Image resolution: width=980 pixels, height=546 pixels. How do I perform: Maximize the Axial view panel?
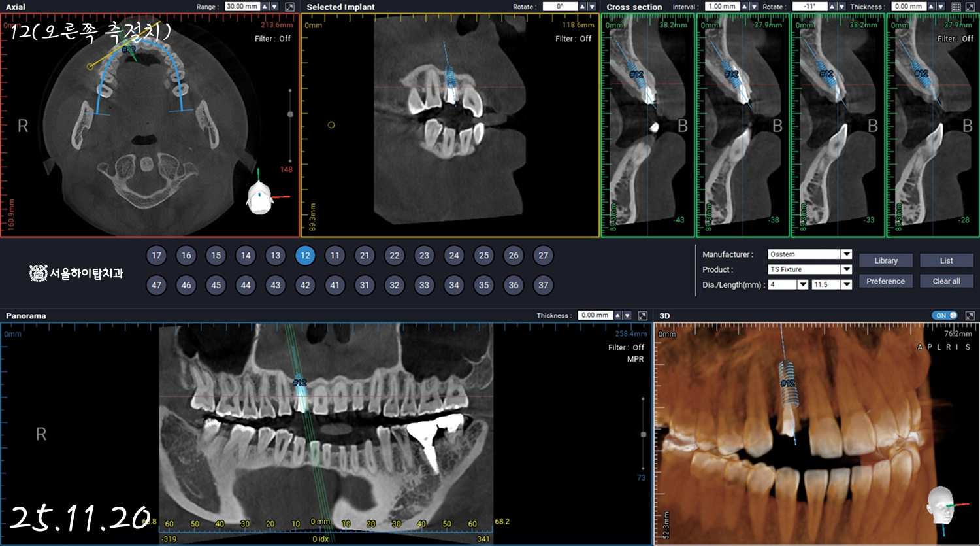(x=289, y=7)
